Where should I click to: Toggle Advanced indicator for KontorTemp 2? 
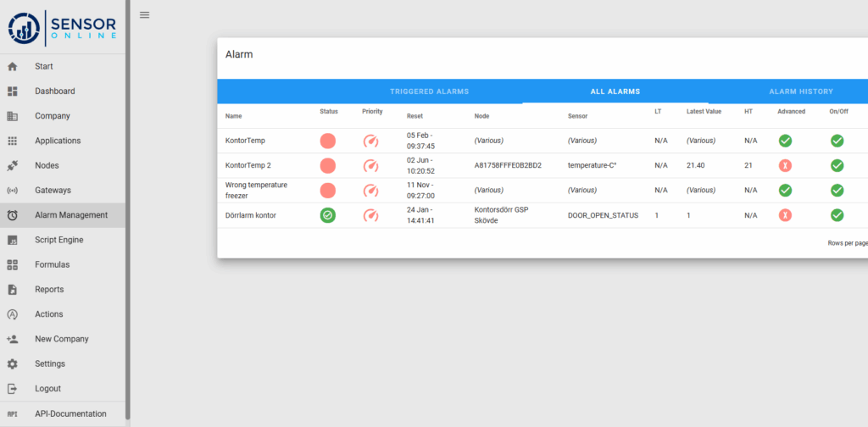tap(786, 165)
